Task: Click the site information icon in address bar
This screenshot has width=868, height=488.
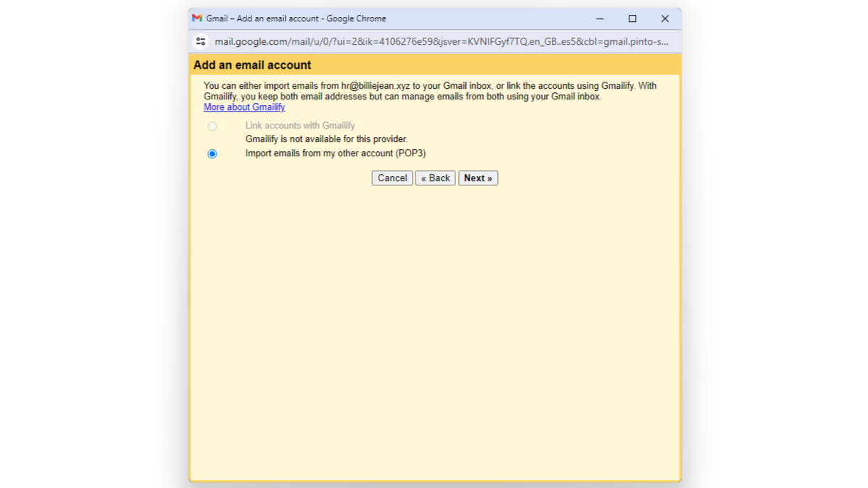Action: tap(200, 41)
